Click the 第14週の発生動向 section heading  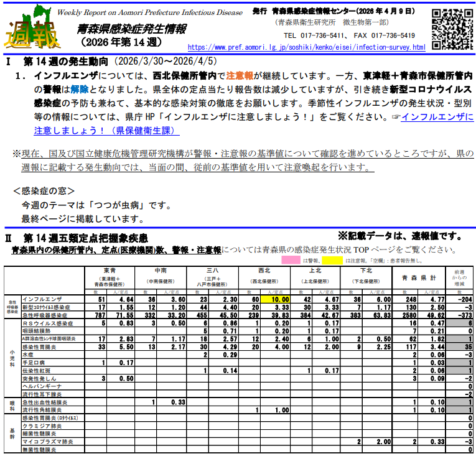pos(68,62)
